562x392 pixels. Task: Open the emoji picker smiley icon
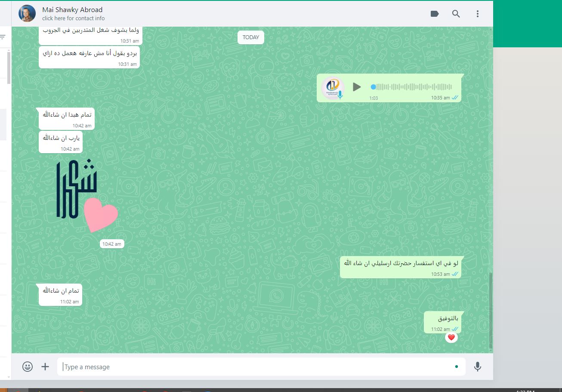tap(28, 367)
